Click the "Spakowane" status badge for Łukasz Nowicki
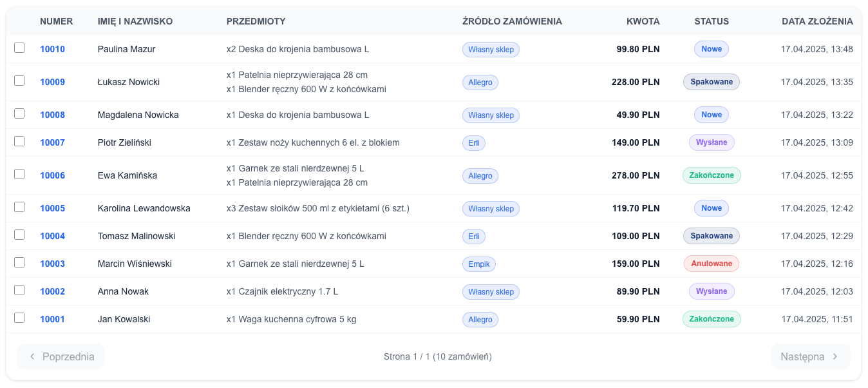The height and width of the screenshot is (388, 868). [x=711, y=82]
